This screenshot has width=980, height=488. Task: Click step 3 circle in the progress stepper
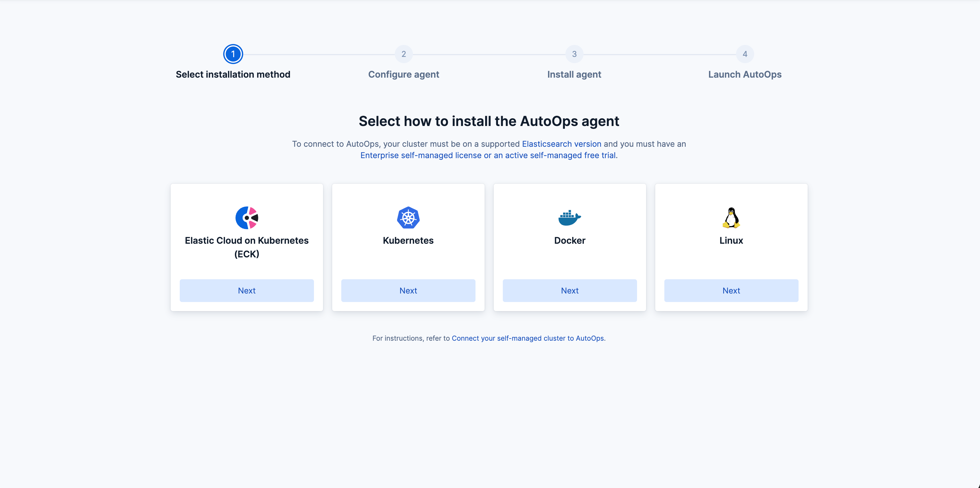[x=574, y=54]
